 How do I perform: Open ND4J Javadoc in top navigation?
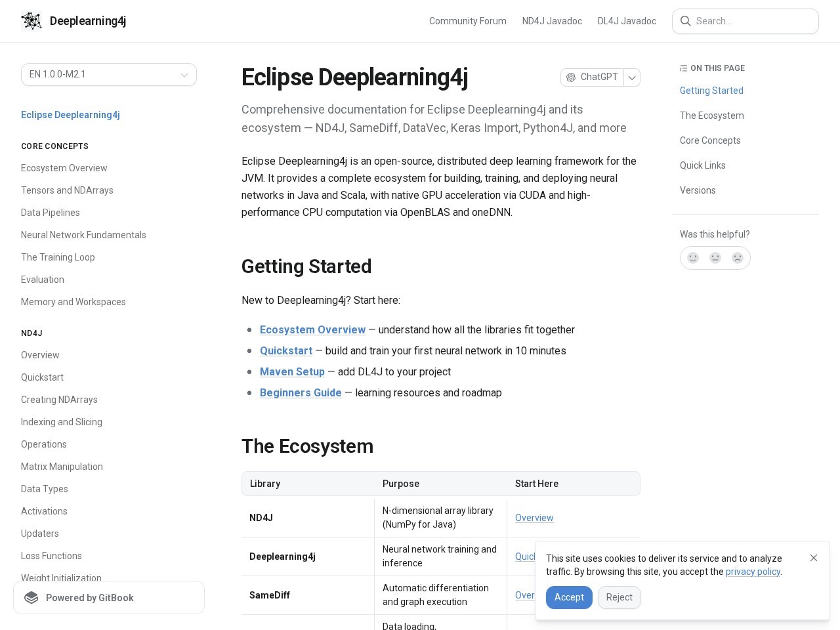click(552, 21)
